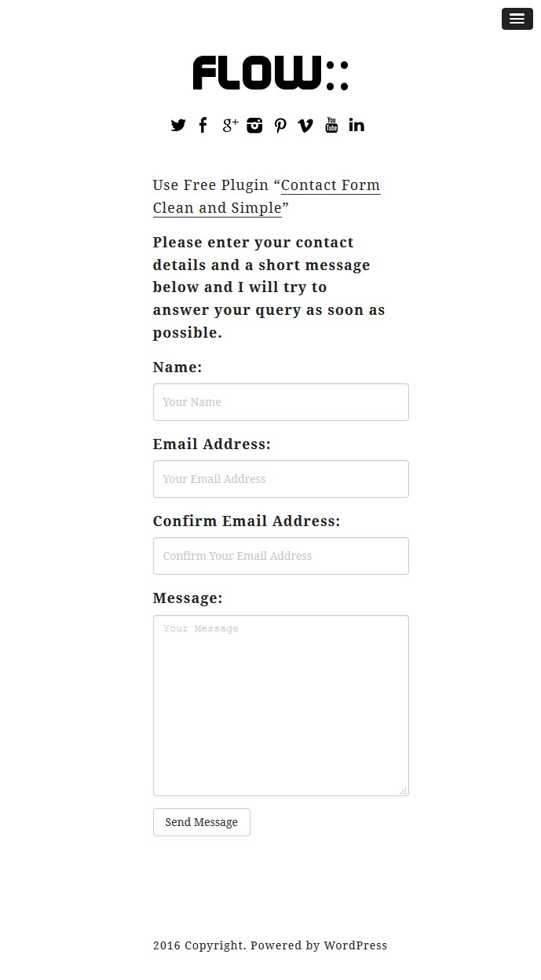Click inside the Your Message textarea
Viewport: 541px width, 980px height.
pyautogui.click(x=280, y=705)
